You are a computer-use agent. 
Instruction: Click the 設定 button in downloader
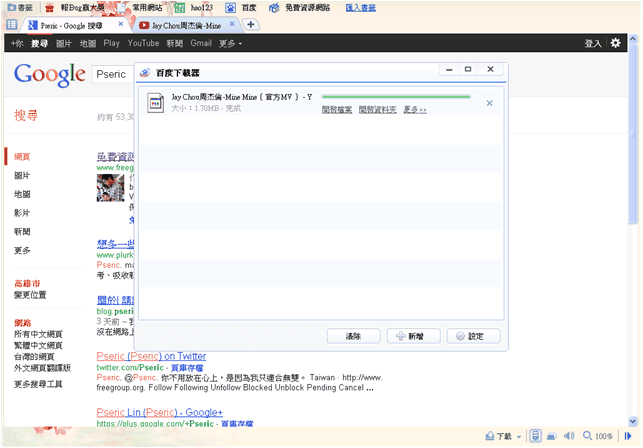point(473,336)
